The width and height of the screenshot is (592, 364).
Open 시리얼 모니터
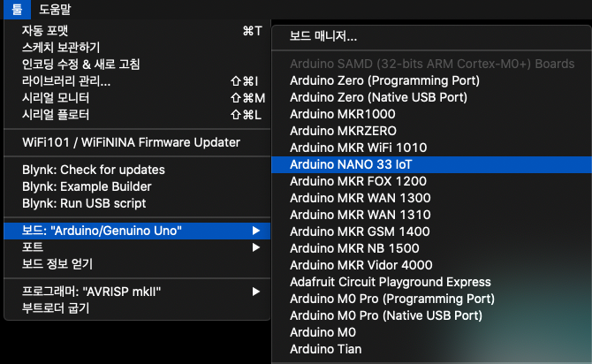(x=137, y=98)
